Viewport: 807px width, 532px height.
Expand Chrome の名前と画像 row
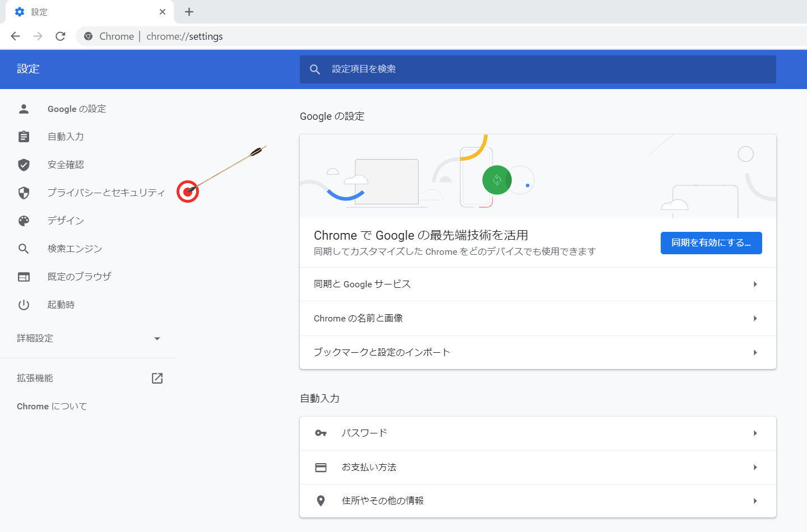coord(754,318)
